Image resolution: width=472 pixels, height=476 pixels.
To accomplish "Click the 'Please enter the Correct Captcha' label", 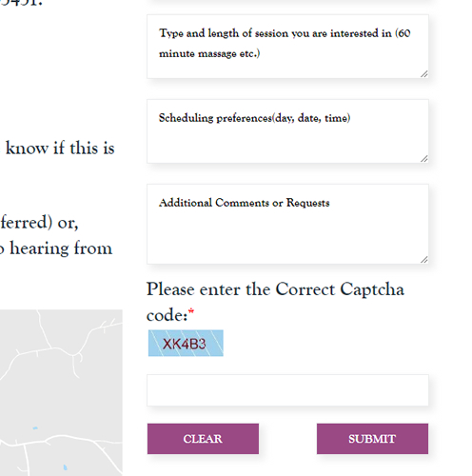I will tap(275, 289).
